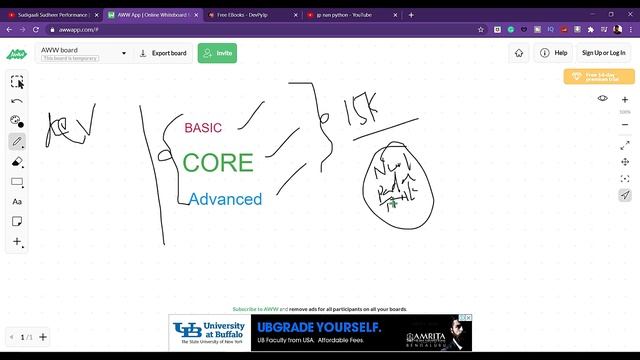Open the plus more-tools menu in toolbar
The image size is (640, 360).
tap(17, 242)
